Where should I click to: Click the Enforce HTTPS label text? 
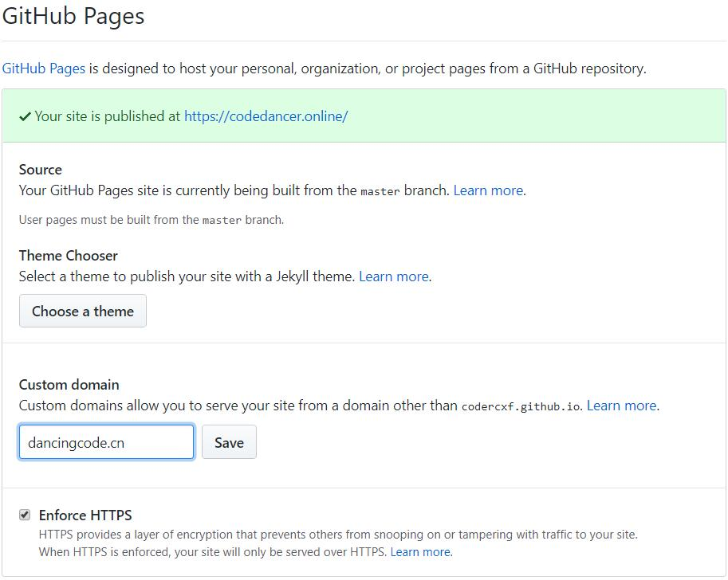coord(85,515)
